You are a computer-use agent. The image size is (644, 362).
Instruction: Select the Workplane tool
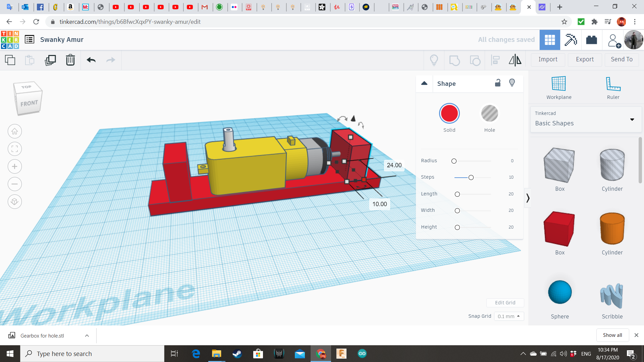558,87
